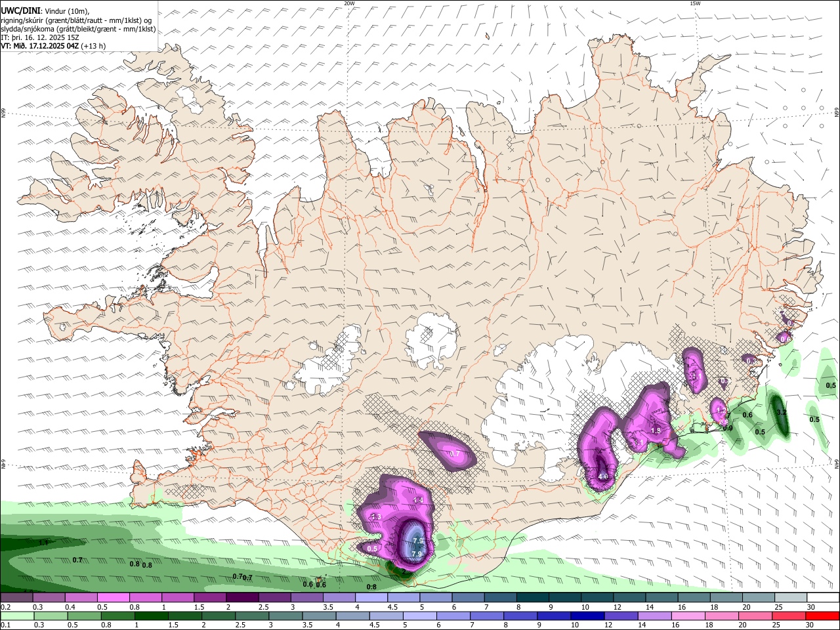Click the initial time line 'IT: þri. 16. 12. 2025 15Z'
The width and height of the screenshot is (840, 630).
point(40,37)
